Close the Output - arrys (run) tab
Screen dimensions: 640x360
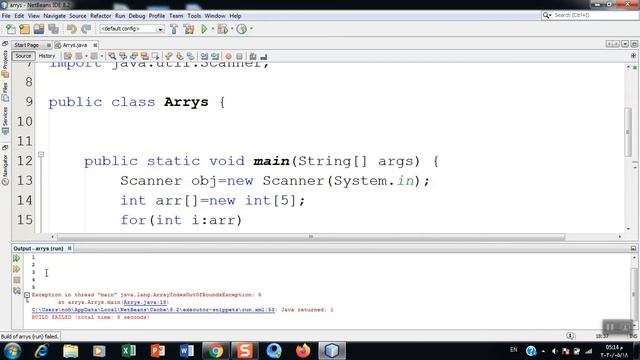(x=69, y=248)
